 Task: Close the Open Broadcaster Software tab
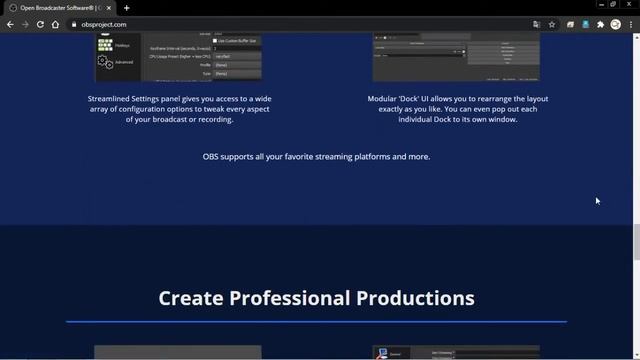(109, 8)
